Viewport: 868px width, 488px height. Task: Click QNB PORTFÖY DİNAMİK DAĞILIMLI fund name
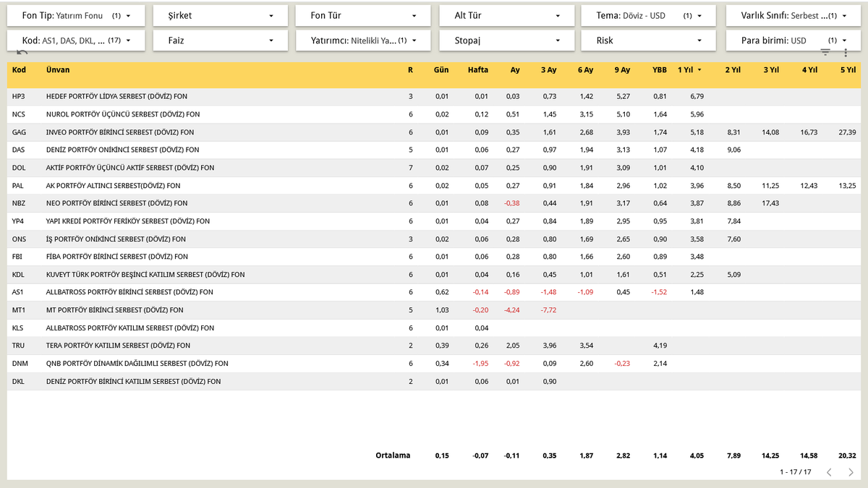coord(137,364)
